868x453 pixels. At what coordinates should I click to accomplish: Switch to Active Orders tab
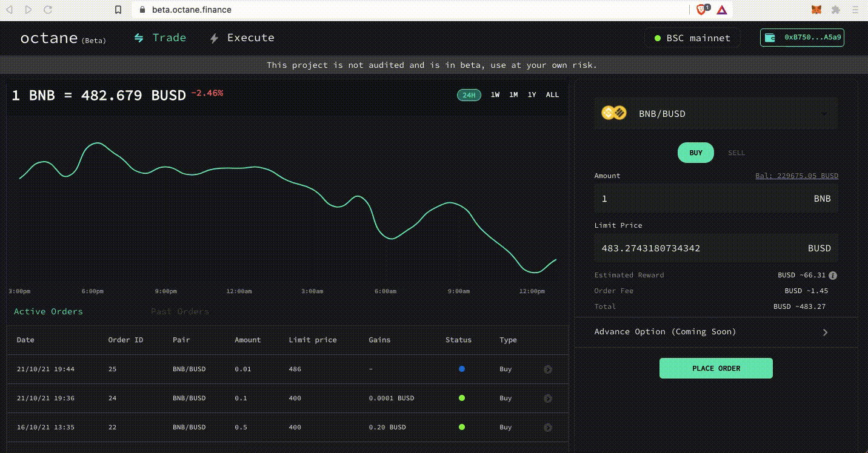[x=48, y=311]
